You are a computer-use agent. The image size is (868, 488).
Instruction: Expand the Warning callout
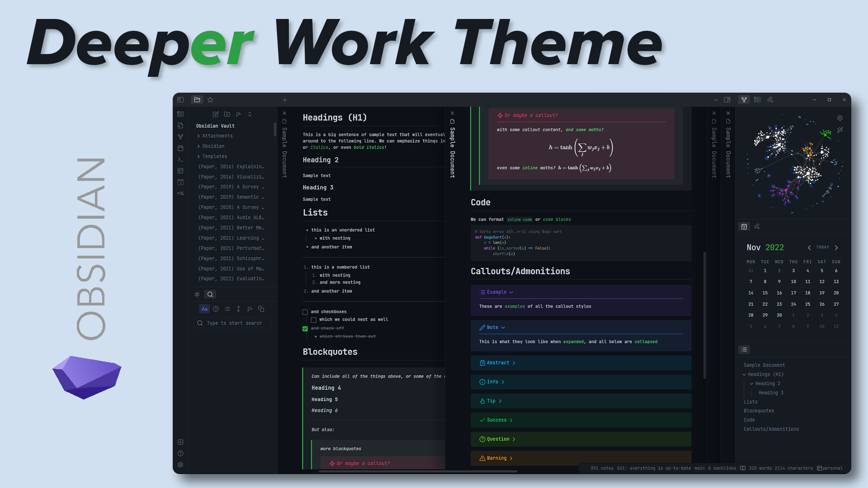click(511, 458)
